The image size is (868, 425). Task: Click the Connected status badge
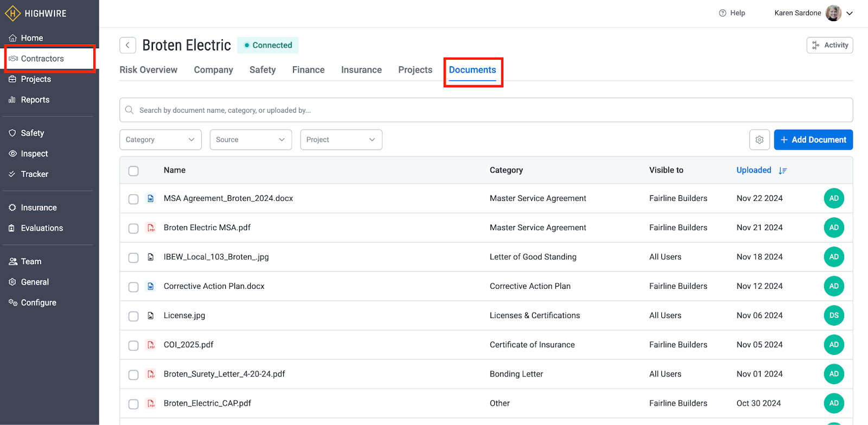pos(268,45)
